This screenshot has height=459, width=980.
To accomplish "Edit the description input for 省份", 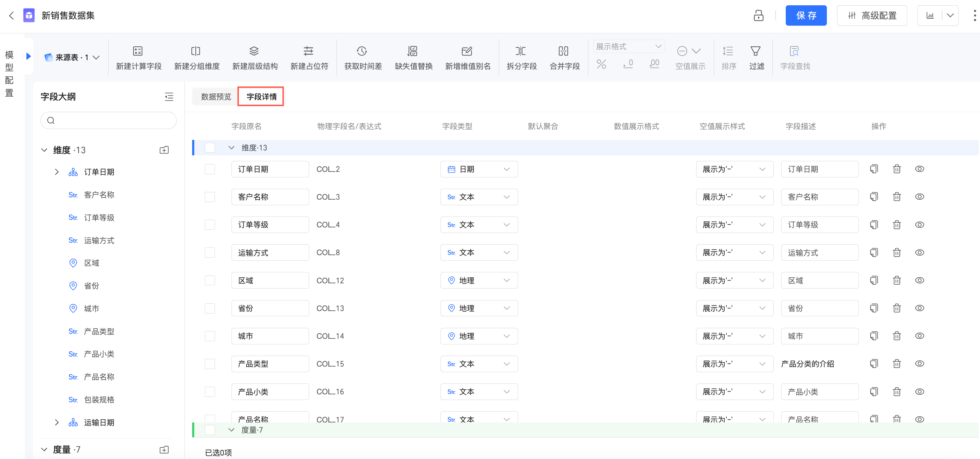I will click(x=819, y=308).
